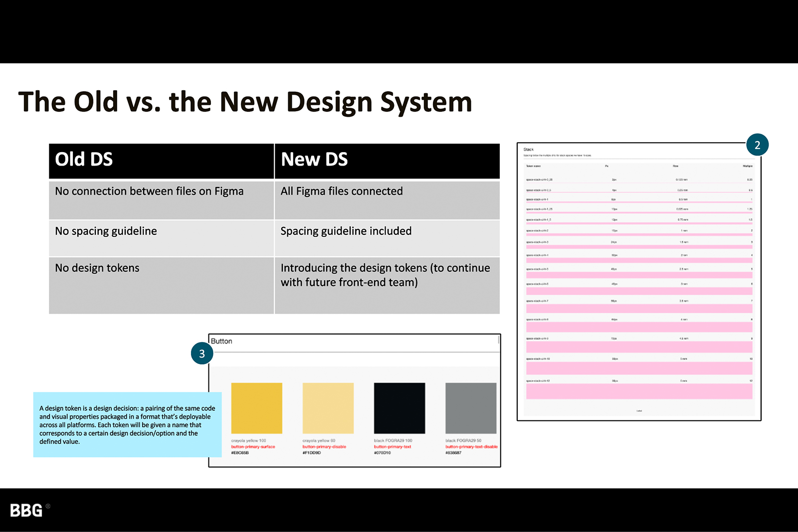Click the slide title about Design System
The width and height of the screenshot is (798, 532).
[x=245, y=102]
